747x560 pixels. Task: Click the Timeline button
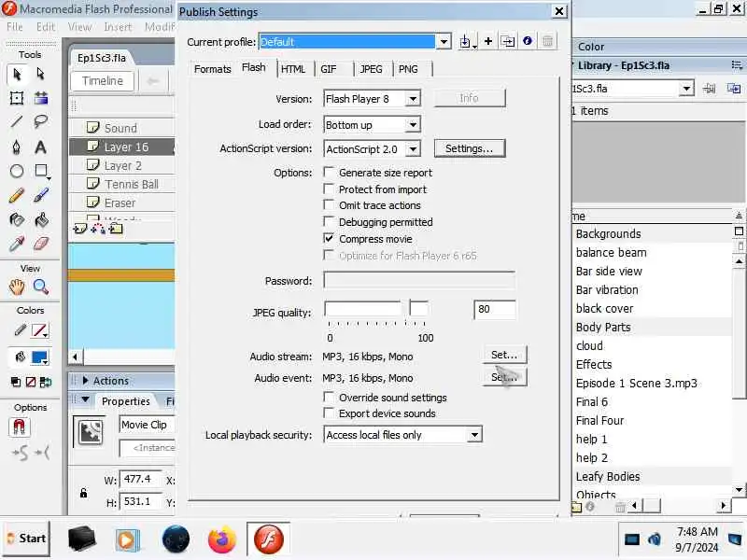click(103, 81)
